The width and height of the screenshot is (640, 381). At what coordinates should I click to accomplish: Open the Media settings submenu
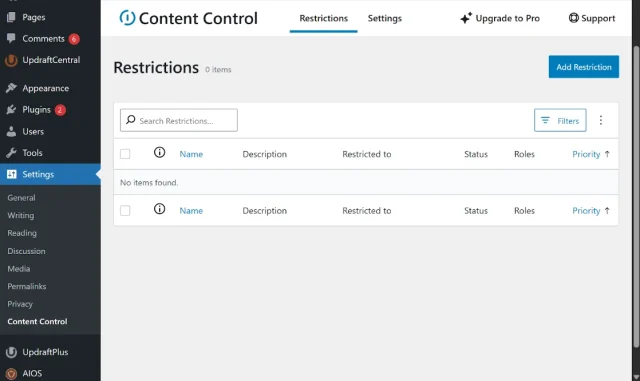coord(18,269)
